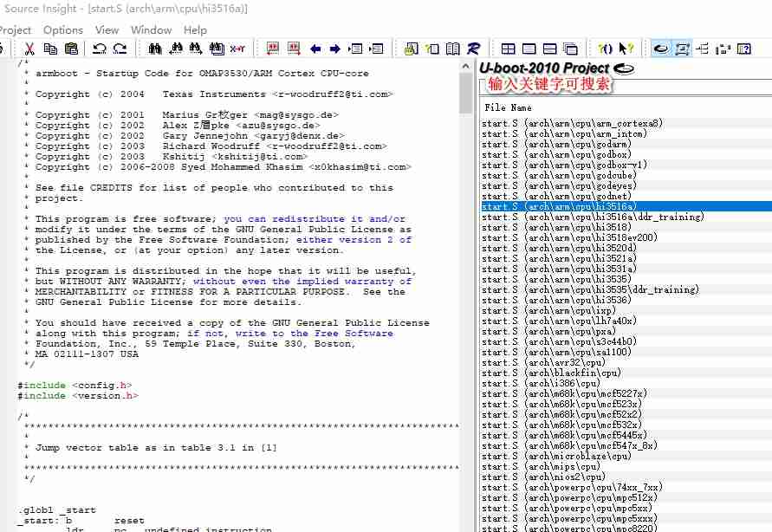772x532 pixels.
Task: Click the File Name column header
Action: pyautogui.click(x=508, y=107)
